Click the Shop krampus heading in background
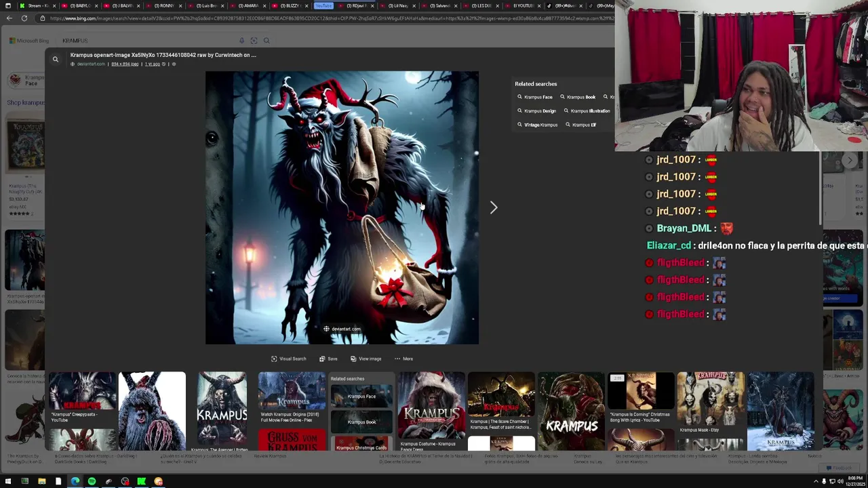 (x=26, y=102)
